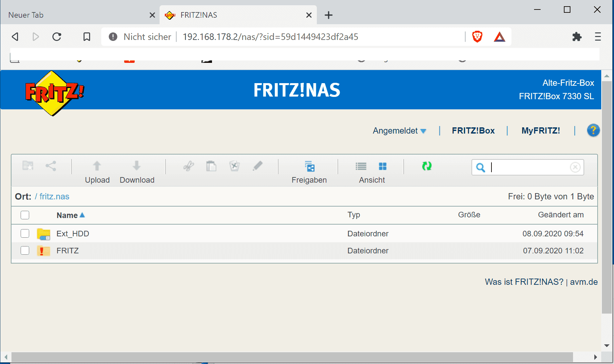Click the search magnifier icon
The image size is (614, 364).
[x=480, y=168]
